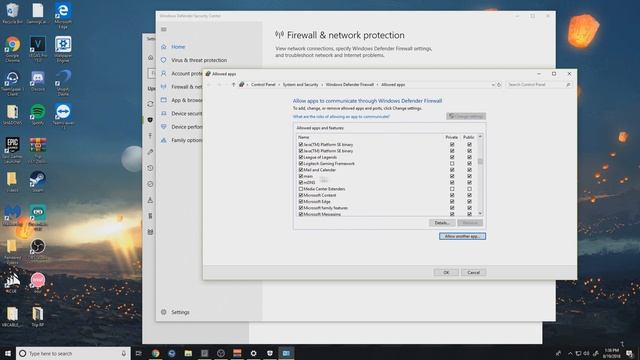The width and height of the screenshot is (640, 360).
Task: Open VEGAS Pro desktop shortcut
Action: tap(38, 49)
